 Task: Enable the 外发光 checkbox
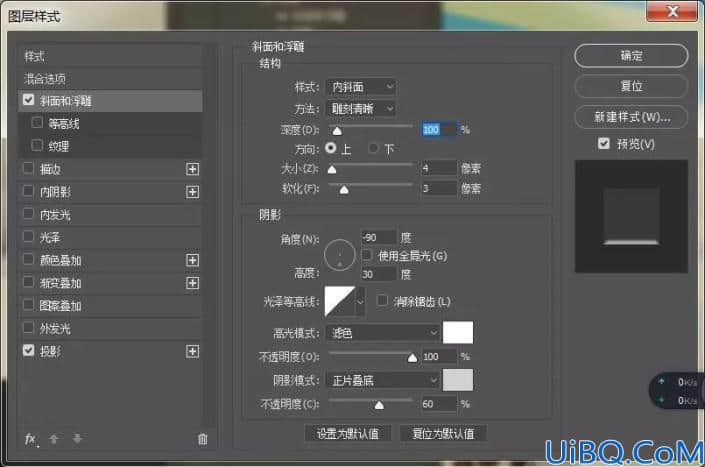tap(28, 327)
